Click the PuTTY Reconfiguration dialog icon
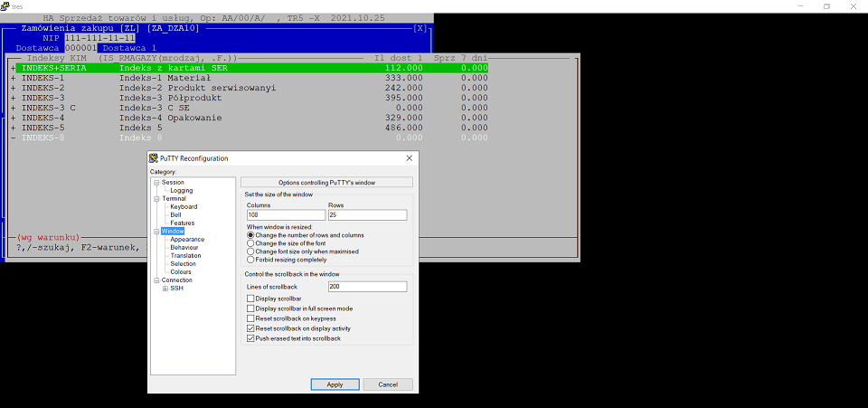The height and width of the screenshot is (408, 868). 154,158
